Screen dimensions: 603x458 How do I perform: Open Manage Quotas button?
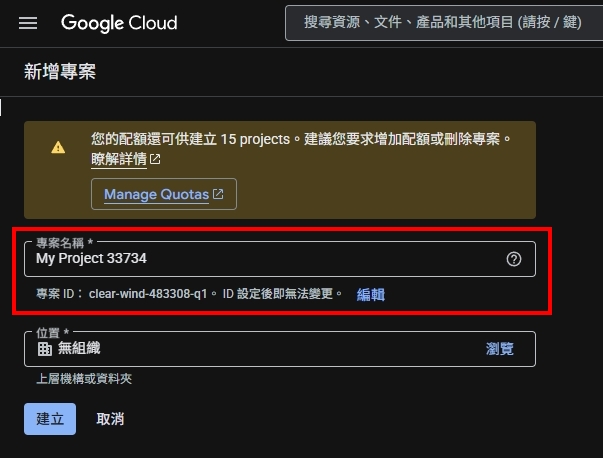point(164,194)
